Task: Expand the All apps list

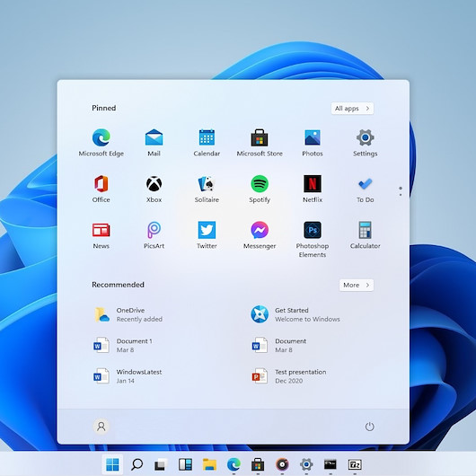Action: (352, 109)
